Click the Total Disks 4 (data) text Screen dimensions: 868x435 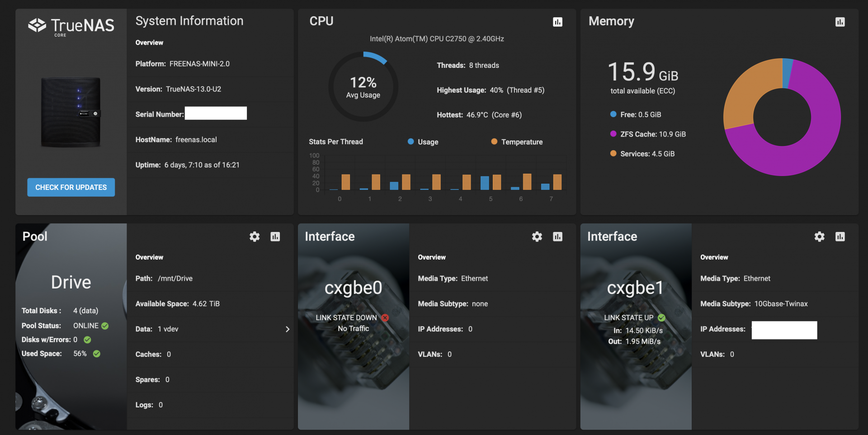point(60,311)
